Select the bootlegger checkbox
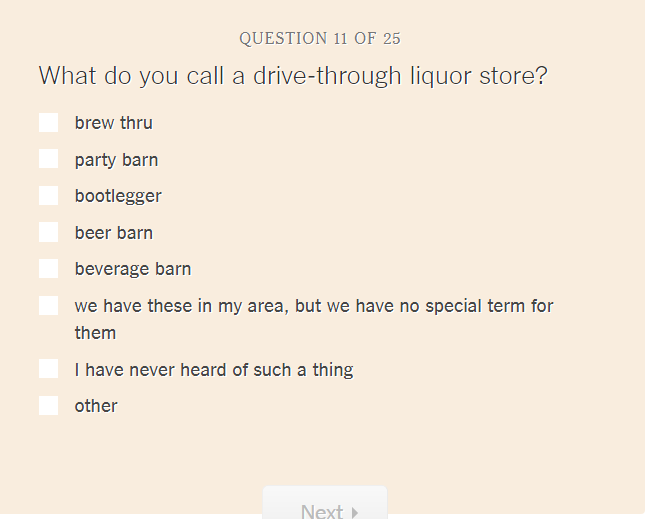 pos(49,195)
